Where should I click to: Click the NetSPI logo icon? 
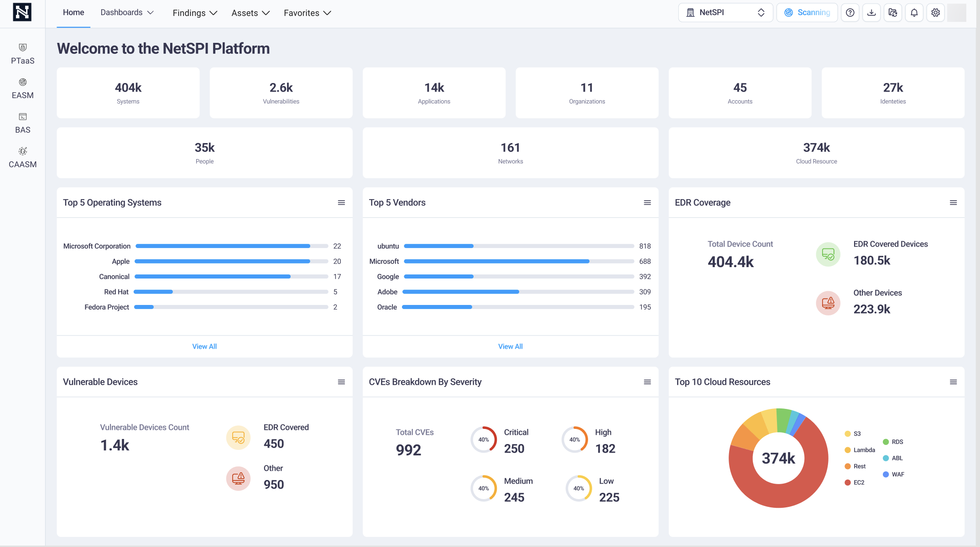(x=22, y=12)
